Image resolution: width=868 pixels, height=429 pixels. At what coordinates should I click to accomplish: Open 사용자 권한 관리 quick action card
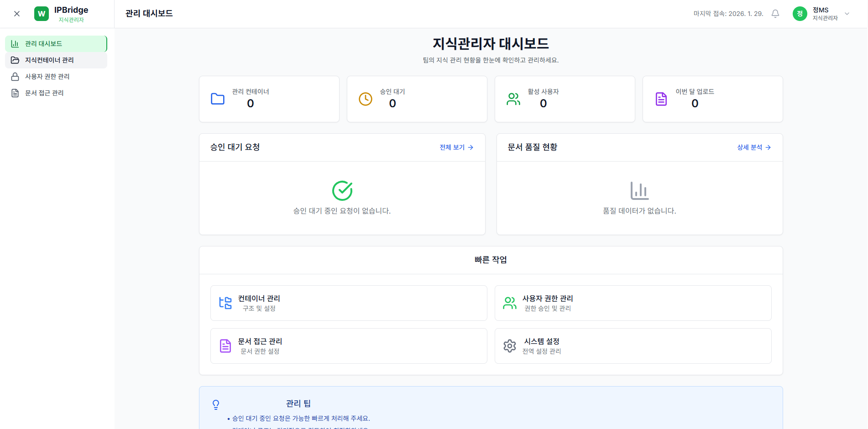pos(633,303)
